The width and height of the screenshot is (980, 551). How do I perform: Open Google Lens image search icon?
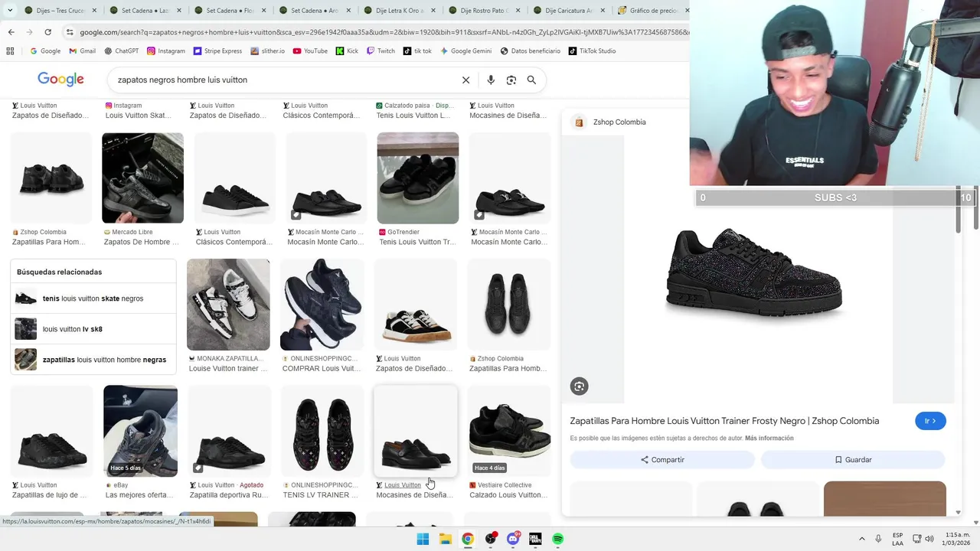pos(511,80)
